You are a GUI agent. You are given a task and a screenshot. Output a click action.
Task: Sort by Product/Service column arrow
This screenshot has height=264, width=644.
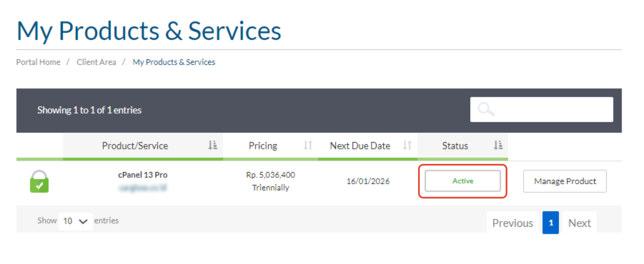point(212,146)
